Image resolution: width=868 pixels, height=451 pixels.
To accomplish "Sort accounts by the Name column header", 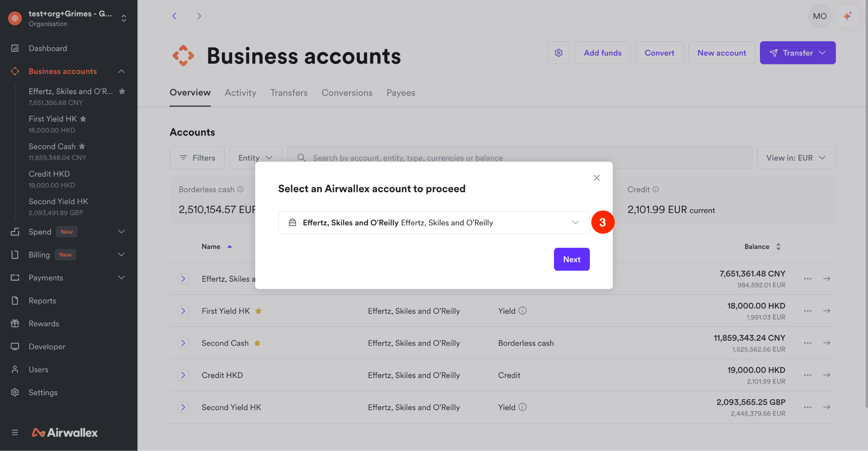I will pyautogui.click(x=217, y=247).
